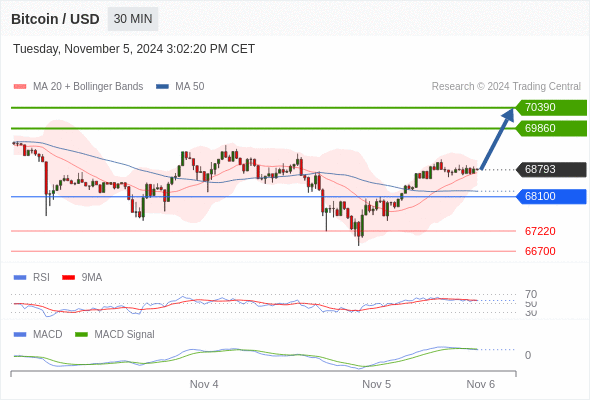Click the 67220 support level label
The height and width of the screenshot is (400, 590).
(540, 231)
